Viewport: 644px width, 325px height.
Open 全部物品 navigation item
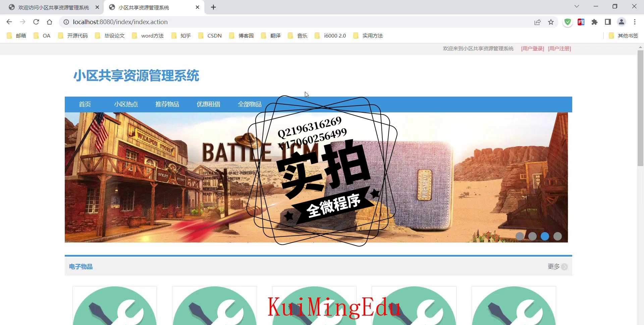[250, 104]
